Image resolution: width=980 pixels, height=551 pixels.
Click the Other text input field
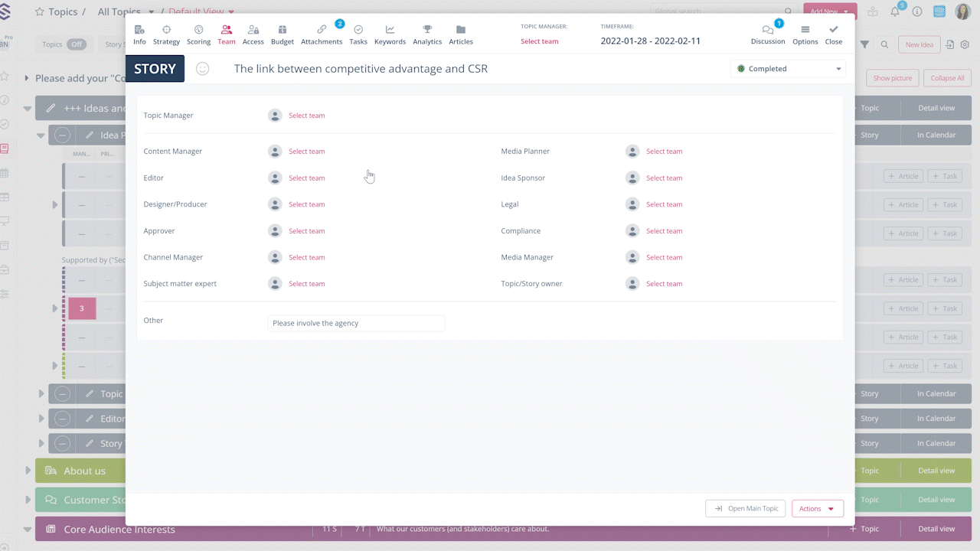pos(356,323)
